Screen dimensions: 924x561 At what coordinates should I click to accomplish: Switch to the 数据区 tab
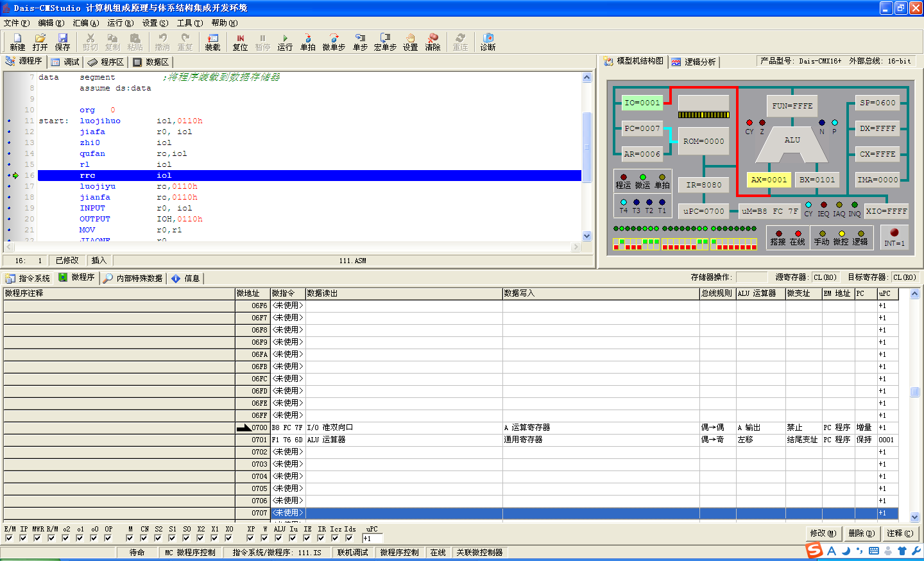click(x=151, y=62)
